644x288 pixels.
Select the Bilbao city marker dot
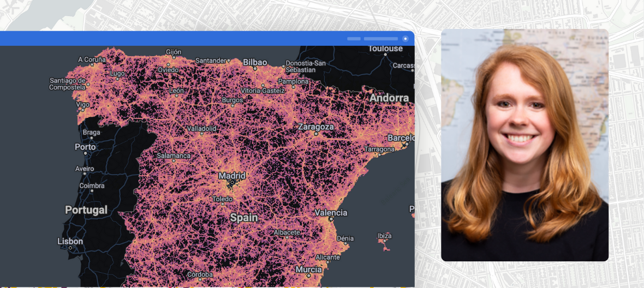tap(255, 69)
